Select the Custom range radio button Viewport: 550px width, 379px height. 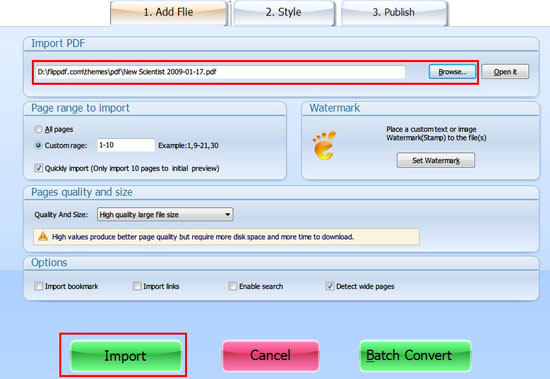pyautogui.click(x=38, y=145)
